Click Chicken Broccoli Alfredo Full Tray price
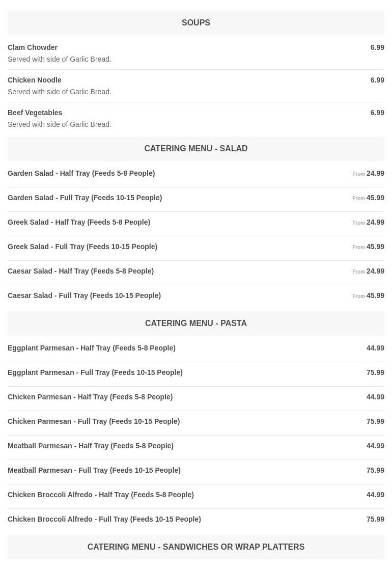Viewport: 392px width, 568px height. (x=375, y=519)
